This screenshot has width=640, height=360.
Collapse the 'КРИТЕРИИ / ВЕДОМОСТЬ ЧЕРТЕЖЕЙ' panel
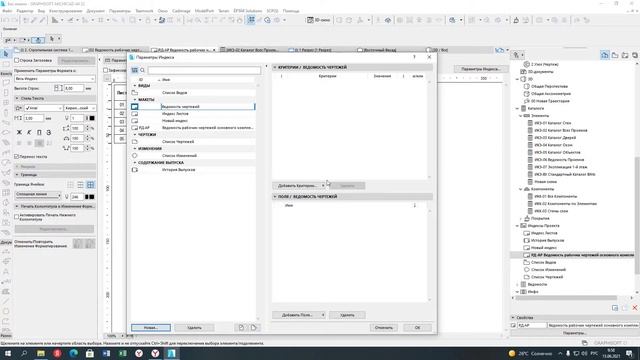pos(275,67)
